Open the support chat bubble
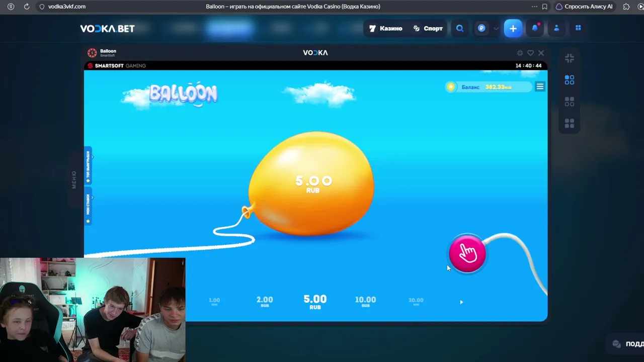Screen dimensions: 644x362 [616, 344]
